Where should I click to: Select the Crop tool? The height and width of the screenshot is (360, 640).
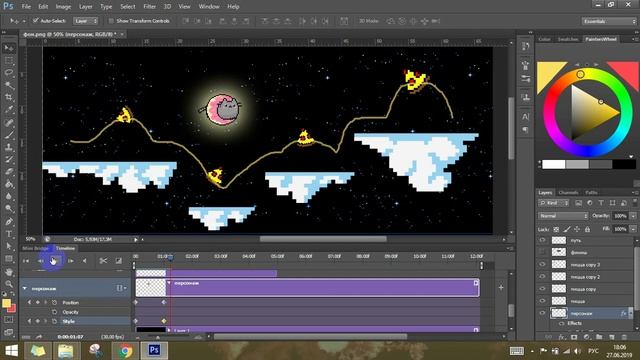tap(9, 98)
